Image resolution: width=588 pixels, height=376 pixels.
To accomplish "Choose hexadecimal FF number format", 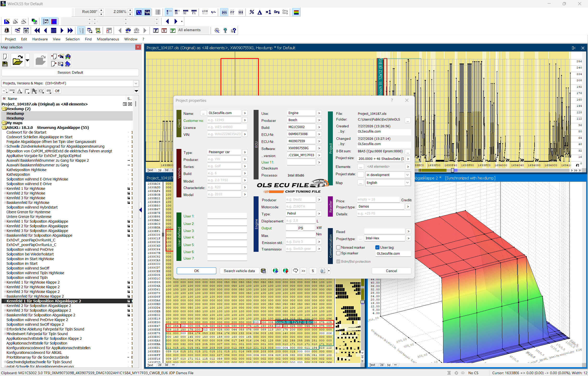I will pyautogui.click(x=232, y=12).
